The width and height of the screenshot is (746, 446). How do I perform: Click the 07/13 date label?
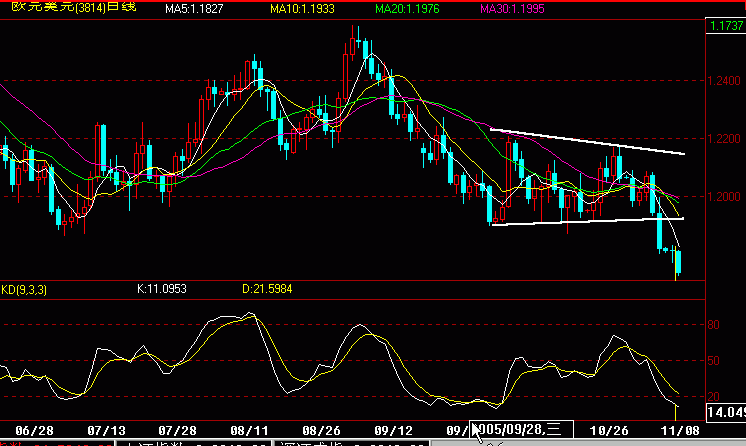click(106, 431)
